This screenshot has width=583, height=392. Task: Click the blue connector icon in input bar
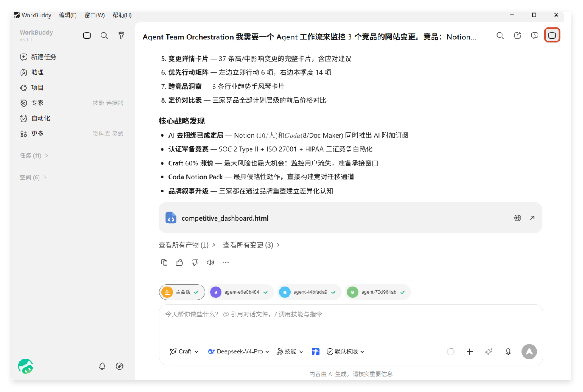coord(316,352)
